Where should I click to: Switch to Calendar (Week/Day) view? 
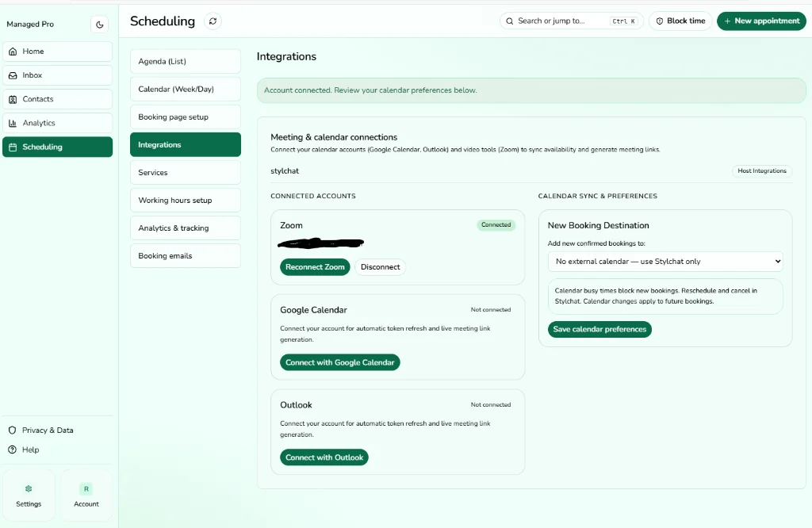point(186,89)
